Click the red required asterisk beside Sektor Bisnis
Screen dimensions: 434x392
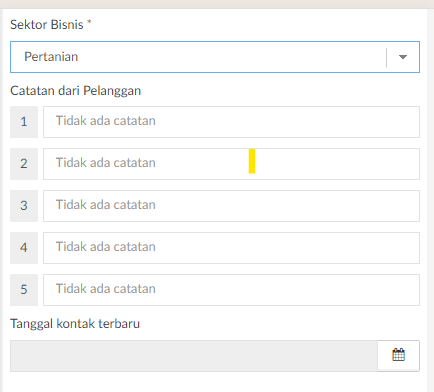(x=89, y=22)
